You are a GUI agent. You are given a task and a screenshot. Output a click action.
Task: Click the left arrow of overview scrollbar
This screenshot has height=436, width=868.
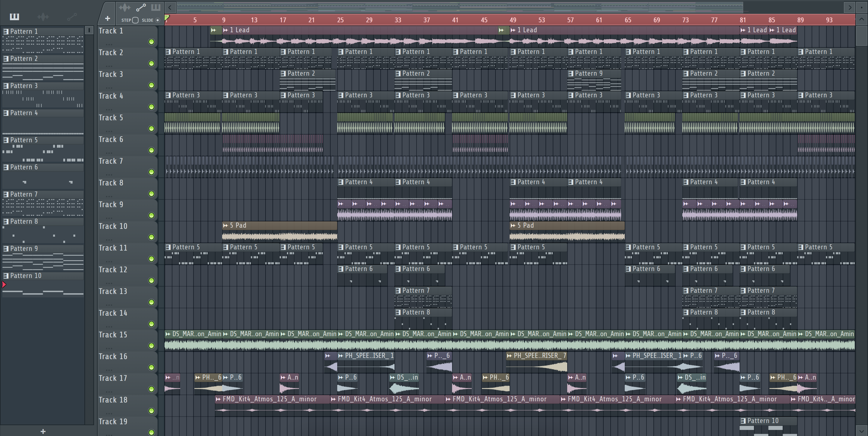pyautogui.click(x=170, y=7)
